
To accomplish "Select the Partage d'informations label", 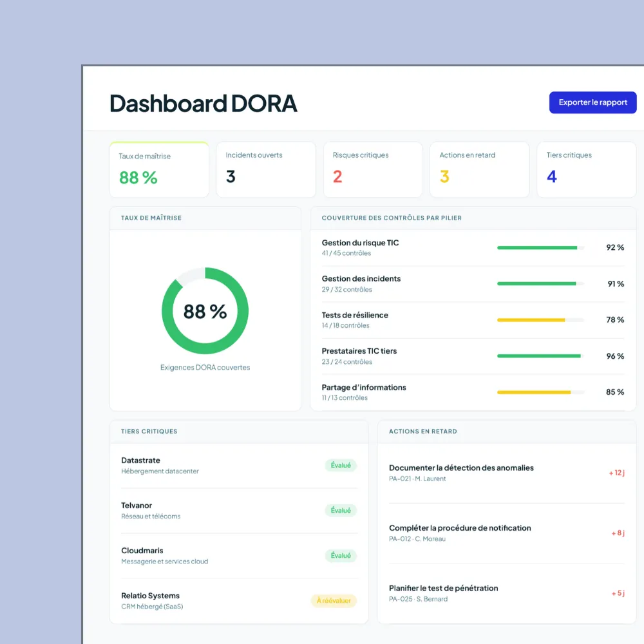I will click(x=364, y=387).
